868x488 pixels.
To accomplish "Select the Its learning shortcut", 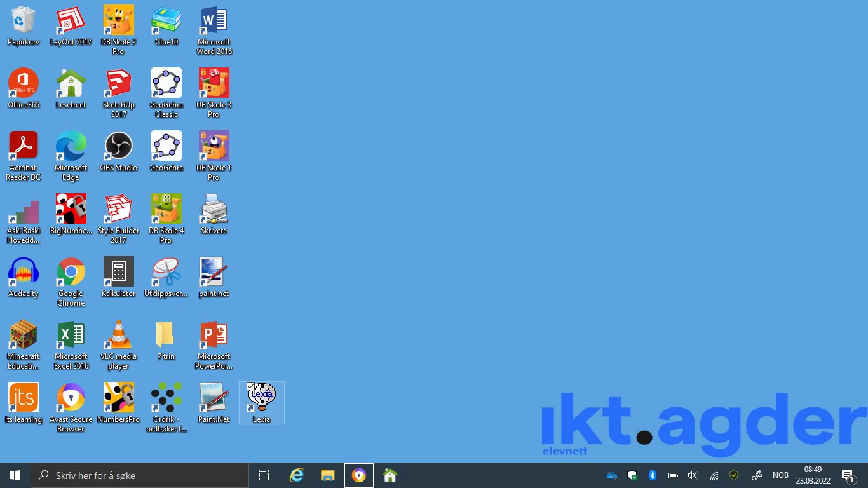I will coord(24,403).
